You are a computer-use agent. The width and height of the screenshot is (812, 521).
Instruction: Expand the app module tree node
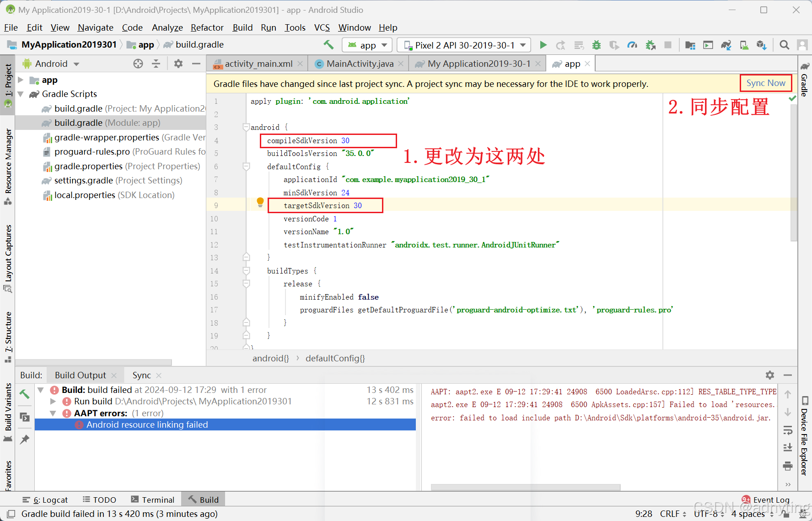[x=21, y=80]
